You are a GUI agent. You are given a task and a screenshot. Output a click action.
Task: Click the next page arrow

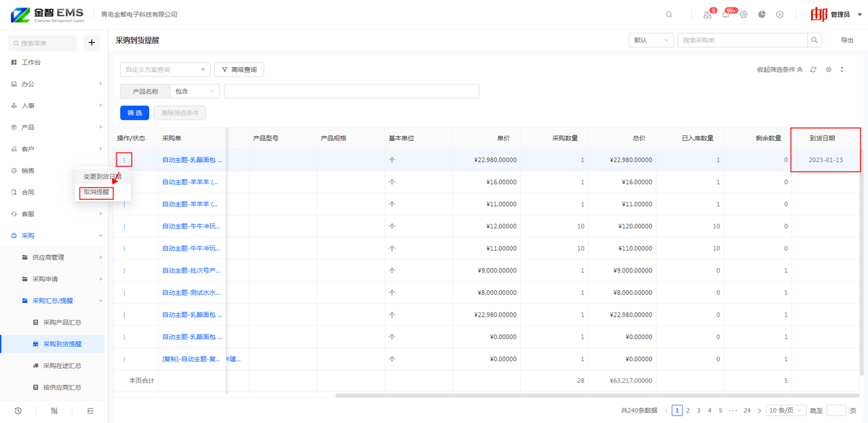pos(759,410)
